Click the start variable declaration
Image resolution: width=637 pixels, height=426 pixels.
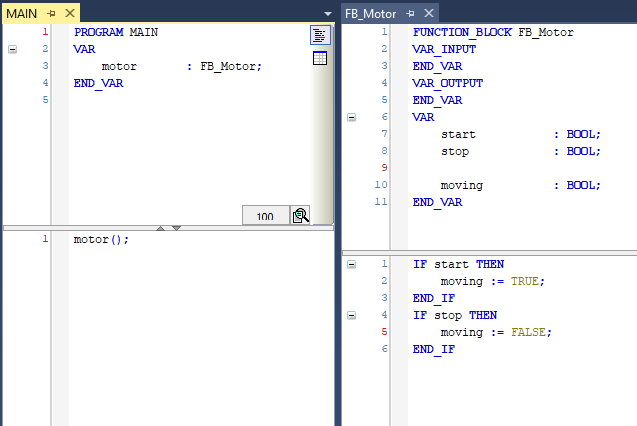[520, 134]
